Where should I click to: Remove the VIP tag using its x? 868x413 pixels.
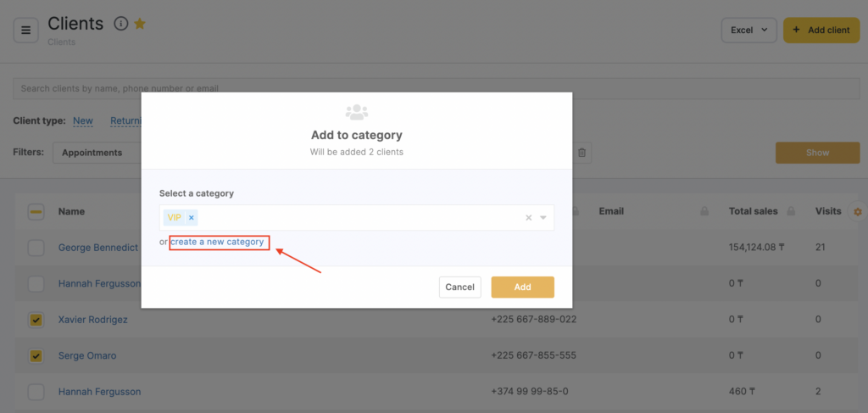pyautogui.click(x=192, y=218)
